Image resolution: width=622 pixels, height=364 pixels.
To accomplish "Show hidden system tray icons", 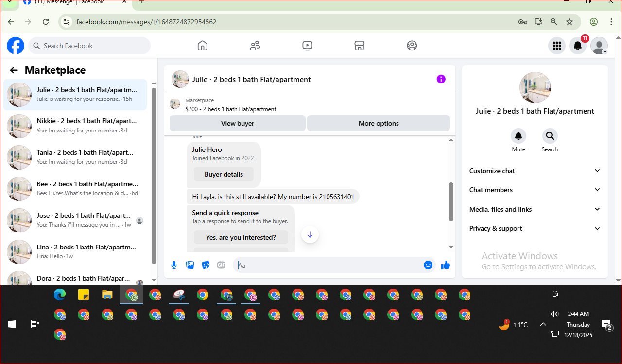I will 543,325.
